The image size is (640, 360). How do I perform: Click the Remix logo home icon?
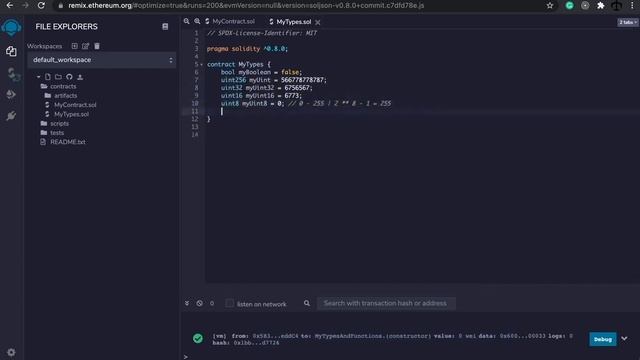(x=11, y=28)
